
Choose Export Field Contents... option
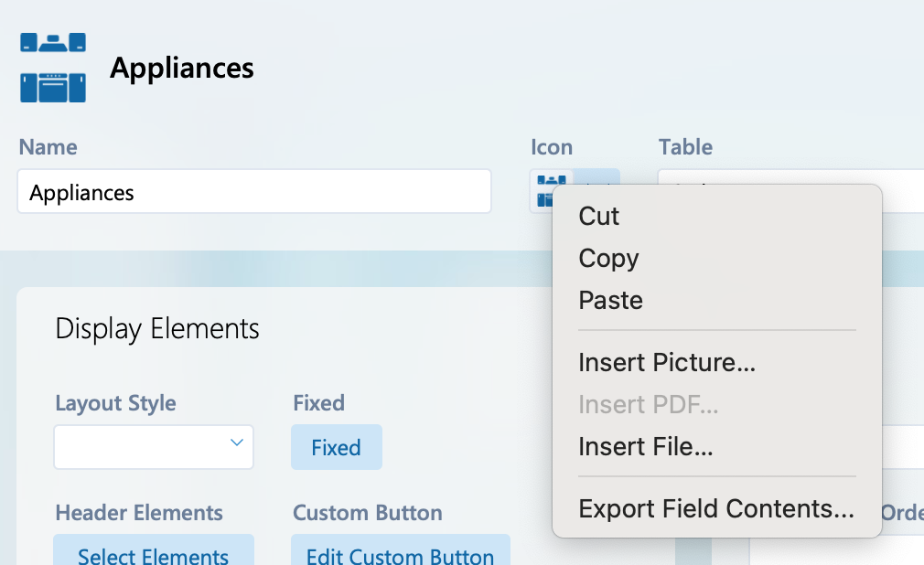[x=716, y=509]
